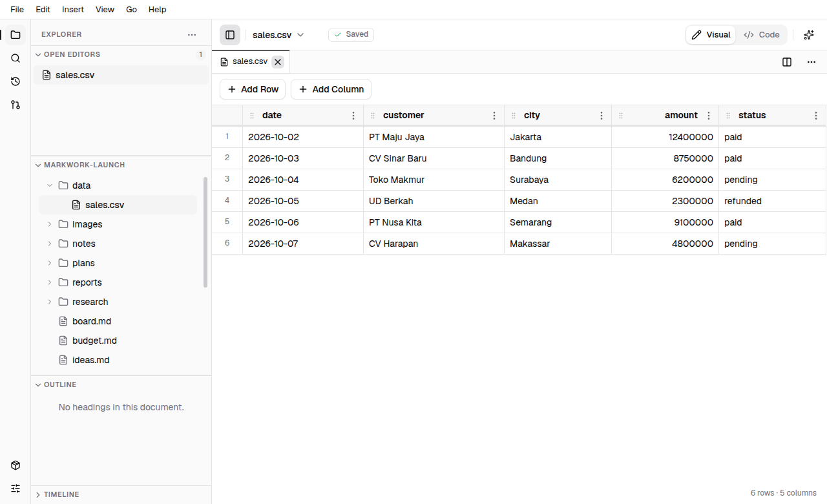Open the AI sparkle assistant icon
The width and height of the screenshot is (827, 504).
[809, 35]
